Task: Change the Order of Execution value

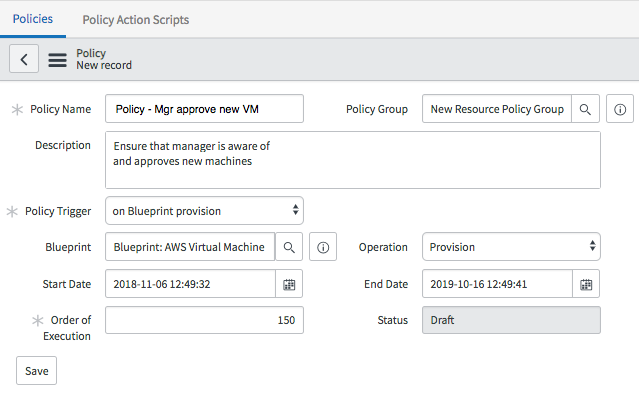Action: (x=204, y=320)
